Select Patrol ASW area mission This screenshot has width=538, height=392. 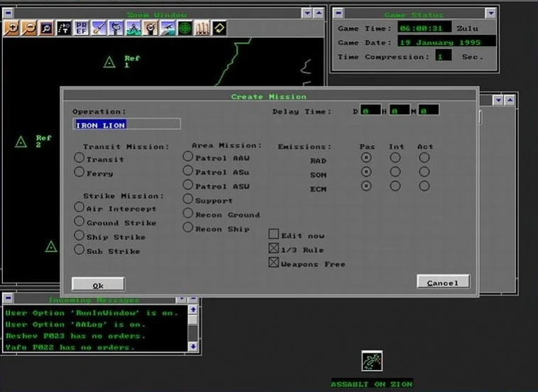click(187, 185)
